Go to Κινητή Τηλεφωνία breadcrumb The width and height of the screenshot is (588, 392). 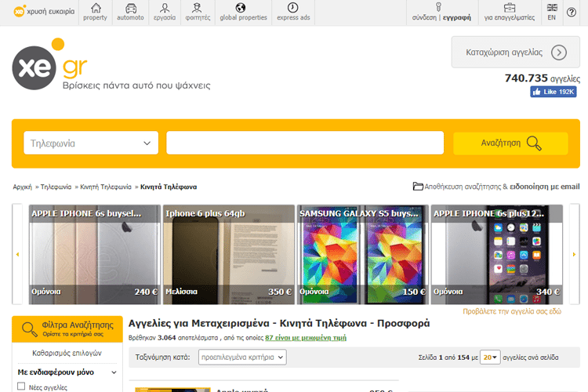click(106, 187)
